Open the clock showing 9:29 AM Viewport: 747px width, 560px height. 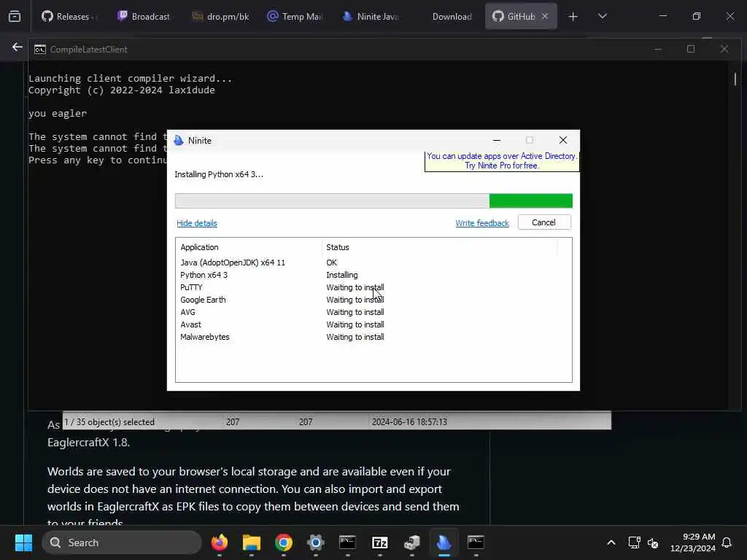(x=693, y=542)
